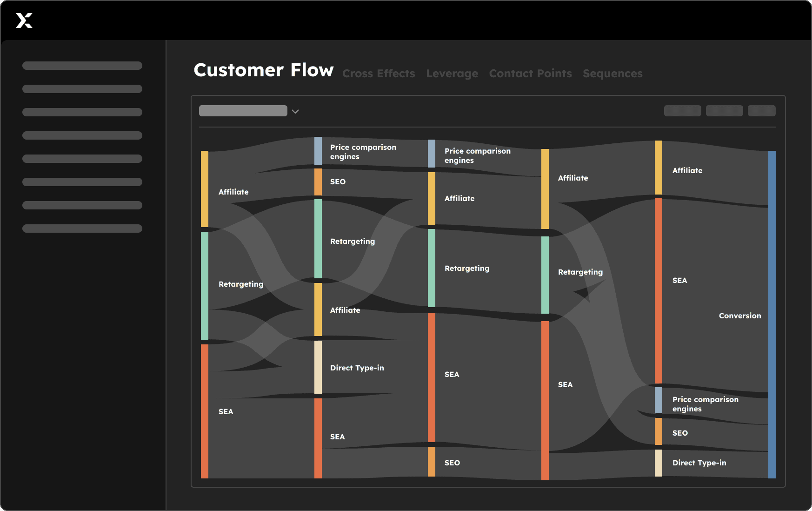The width and height of the screenshot is (812, 511).
Task: Click the Customer Flow heading tab
Action: tap(264, 70)
